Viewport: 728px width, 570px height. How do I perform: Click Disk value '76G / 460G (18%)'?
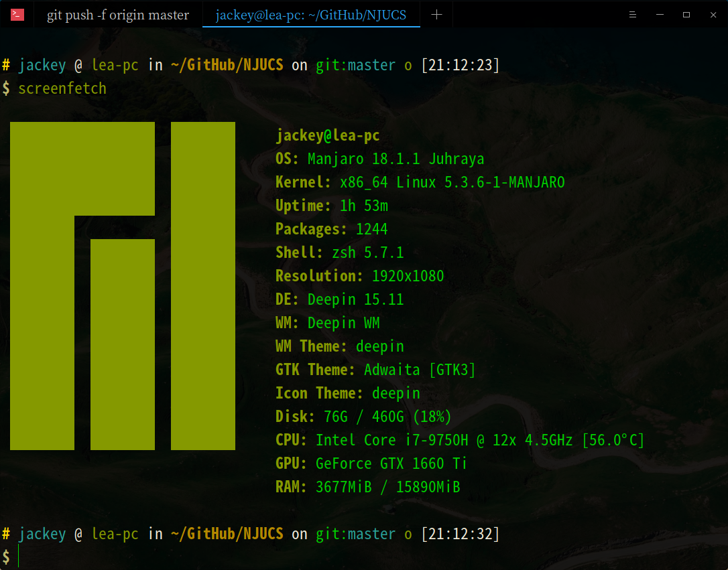coord(387,417)
